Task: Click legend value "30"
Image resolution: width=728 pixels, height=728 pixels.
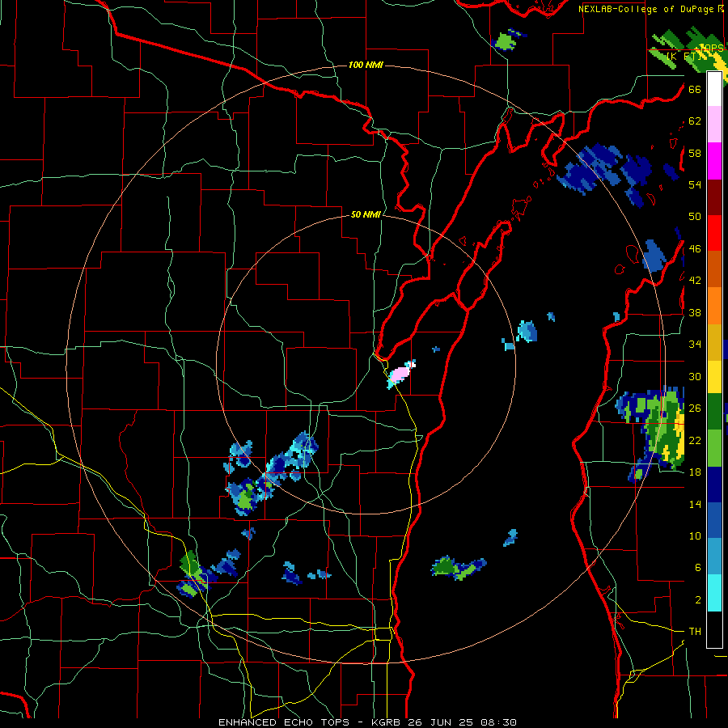Action: click(x=695, y=376)
